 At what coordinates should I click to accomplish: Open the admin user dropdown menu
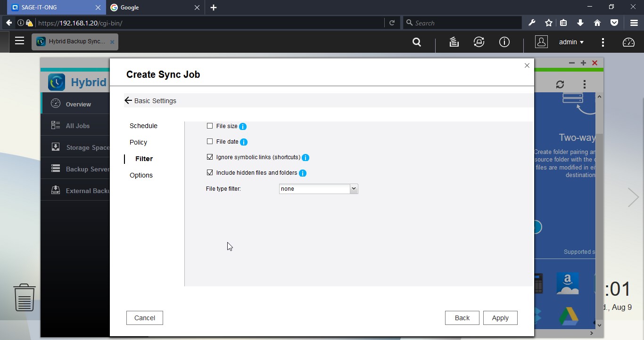point(571,42)
